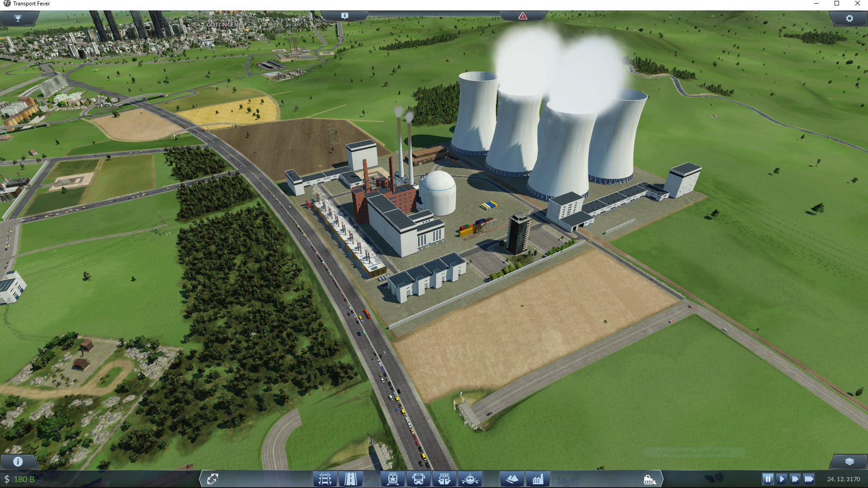Click the 180 B money balance
Image resolution: width=868 pixels, height=488 pixels.
pos(24,479)
